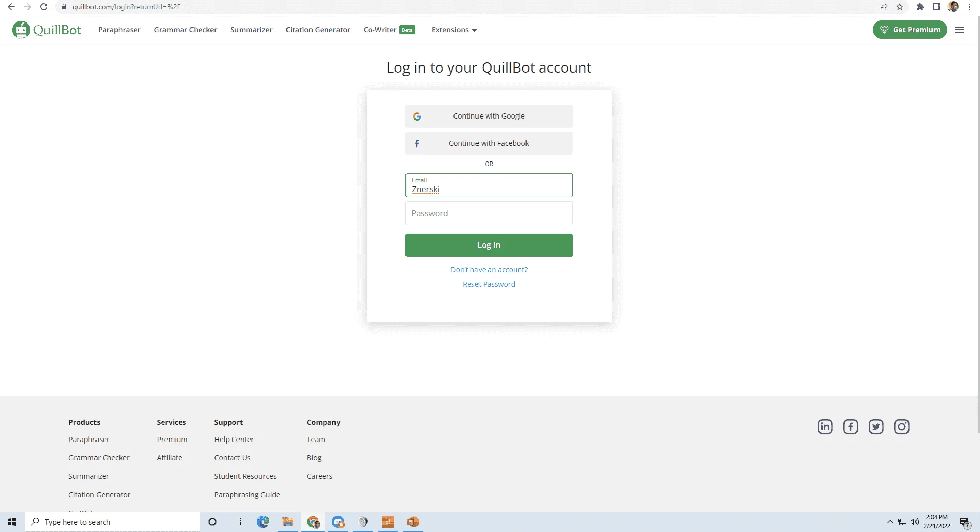Focus the Password input field
Image resolution: width=980 pixels, height=532 pixels.
click(x=489, y=213)
